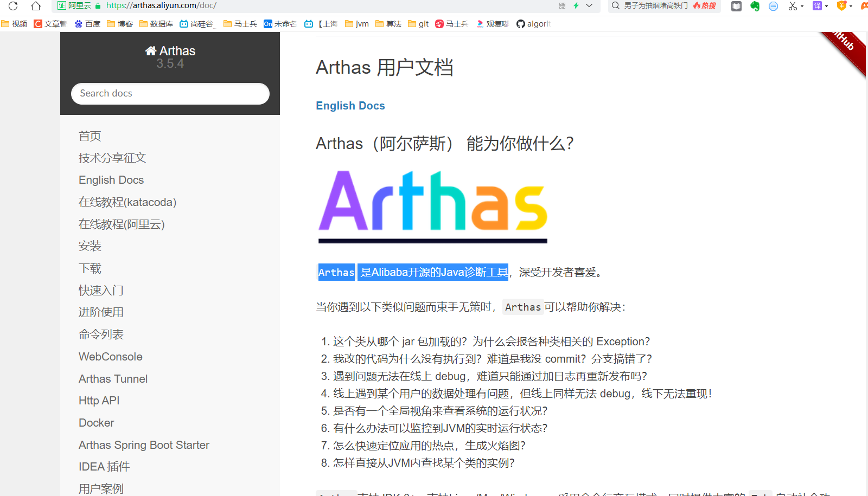
Task: Expand the orange shield extension dropdown arrow
Action: coord(851,7)
